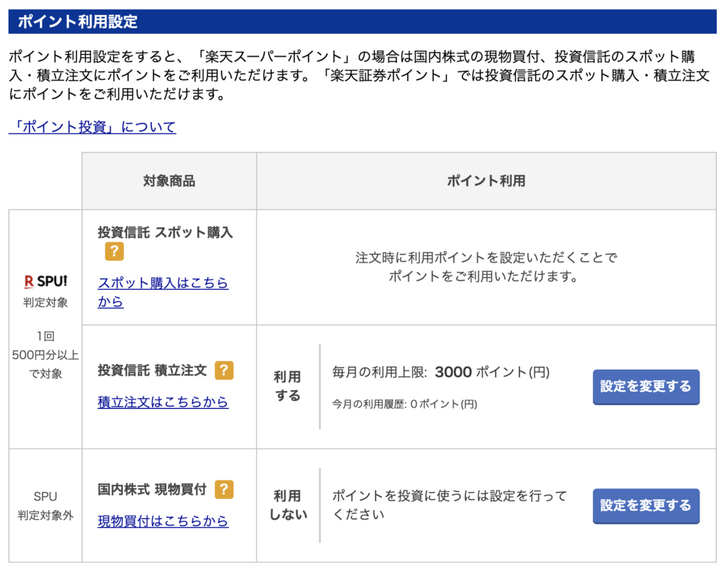Click the 注文時に利用ポイントを設定いただくことで message
This screenshot has height=573, width=728.
click(x=486, y=267)
